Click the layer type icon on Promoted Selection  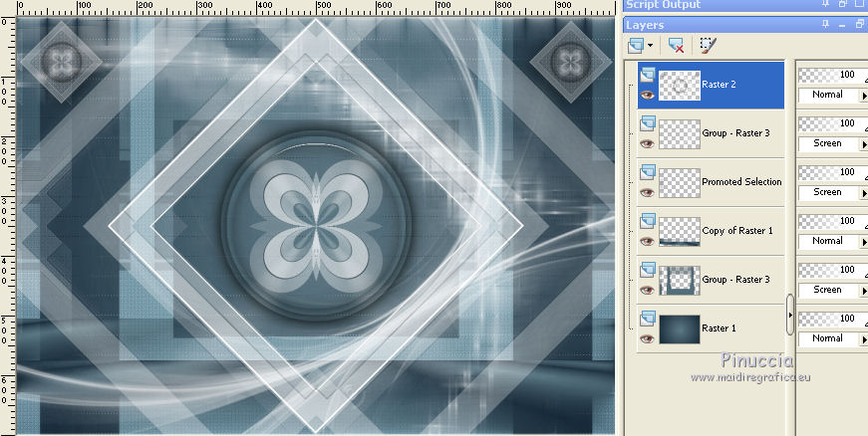tap(647, 172)
